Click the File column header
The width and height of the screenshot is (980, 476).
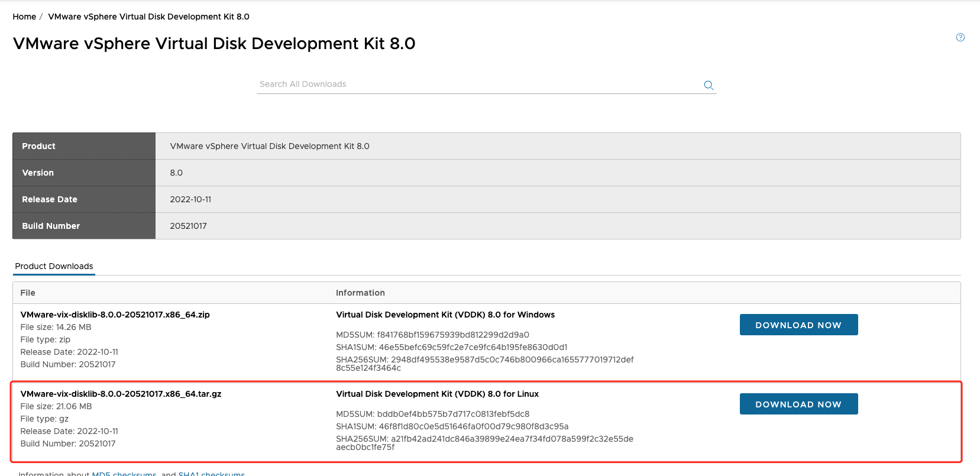click(28, 293)
